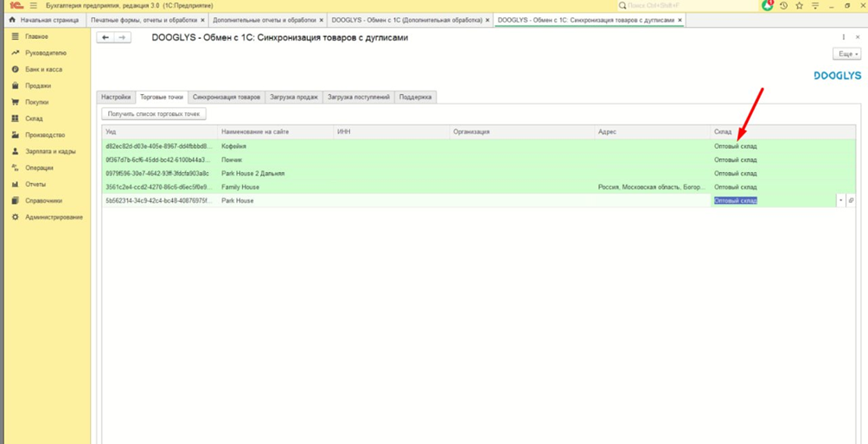Open the Настройки tab
The width and height of the screenshot is (868, 444).
116,97
